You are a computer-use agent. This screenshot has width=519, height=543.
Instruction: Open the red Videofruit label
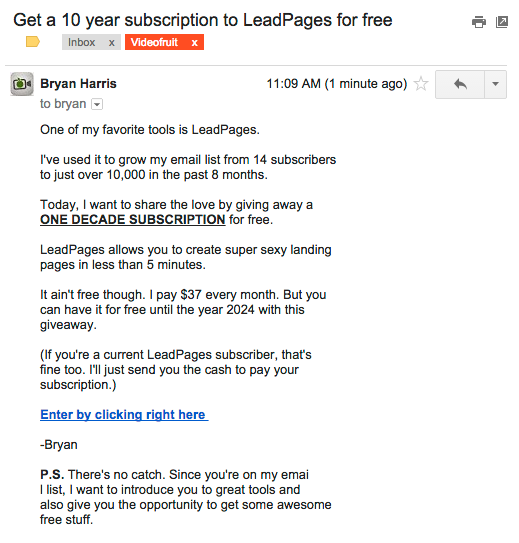tap(154, 42)
